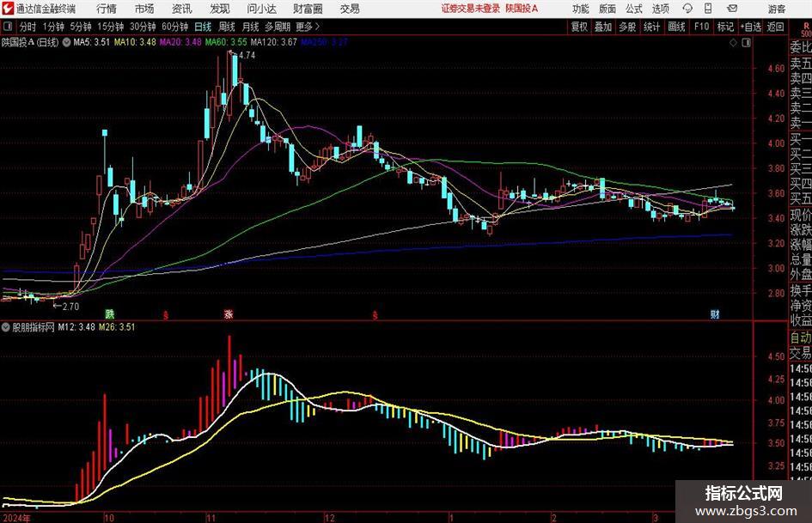Click the red 证券交易未登录 link
The width and height of the screenshot is (812, 523).
click(471, 9)
